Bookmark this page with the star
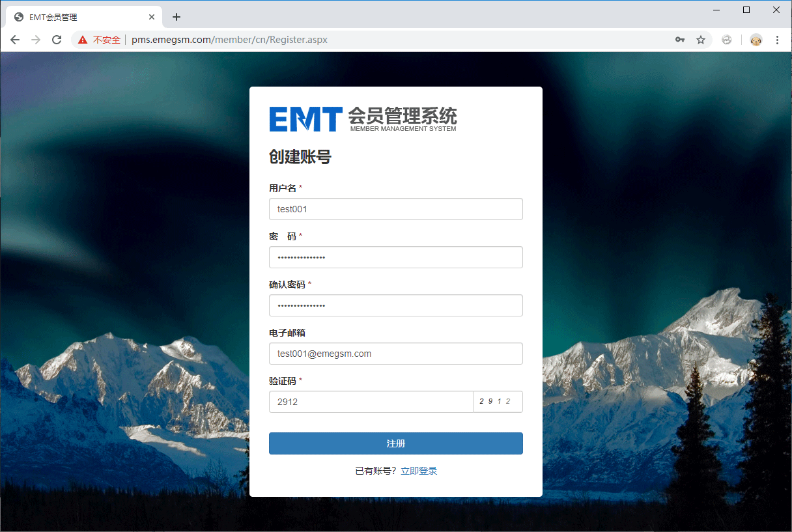This screenshot has width=792, height=532. [x=701, y=40]
